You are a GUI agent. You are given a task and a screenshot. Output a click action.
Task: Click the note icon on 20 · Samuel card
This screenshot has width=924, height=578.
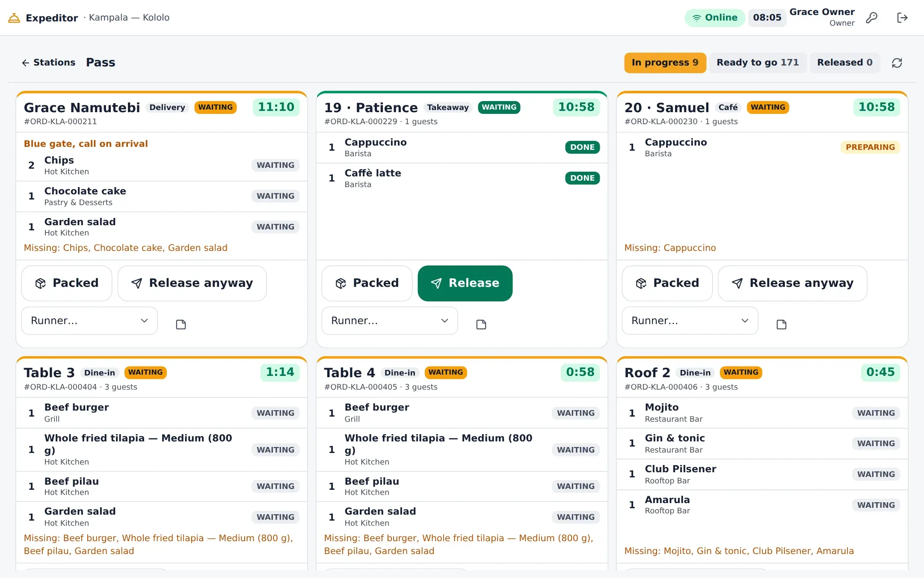(x=782, y=325)
